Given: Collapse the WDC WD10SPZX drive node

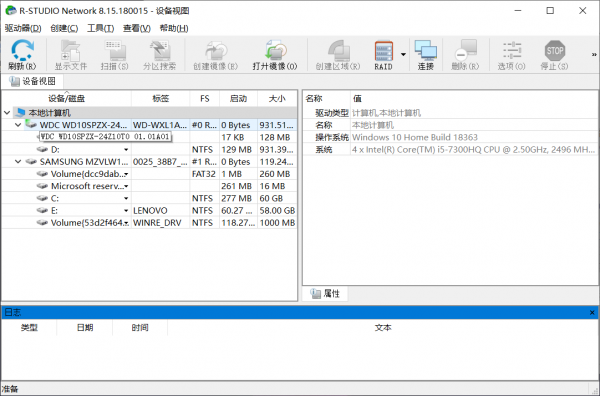Looking at the screenshot, I should coord(18,125).
